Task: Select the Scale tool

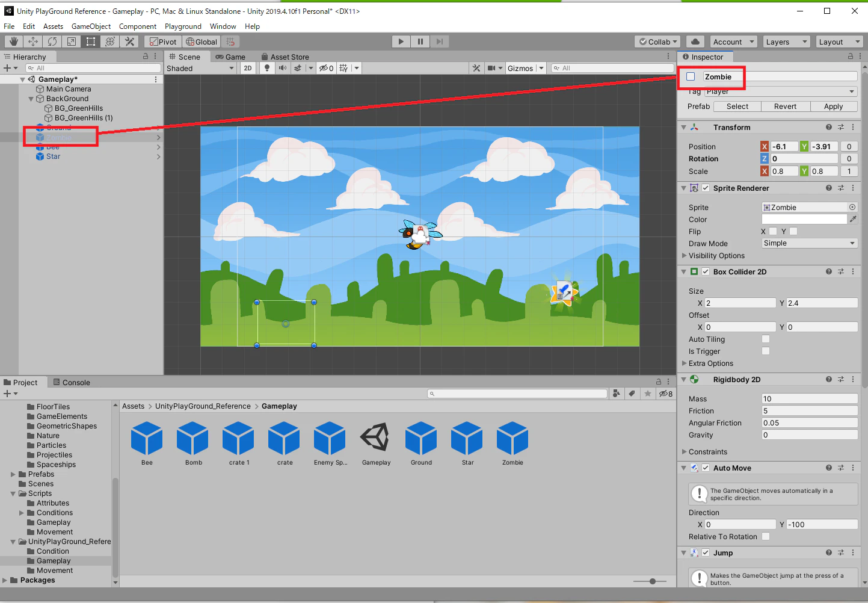Action: tap(72, 42)
